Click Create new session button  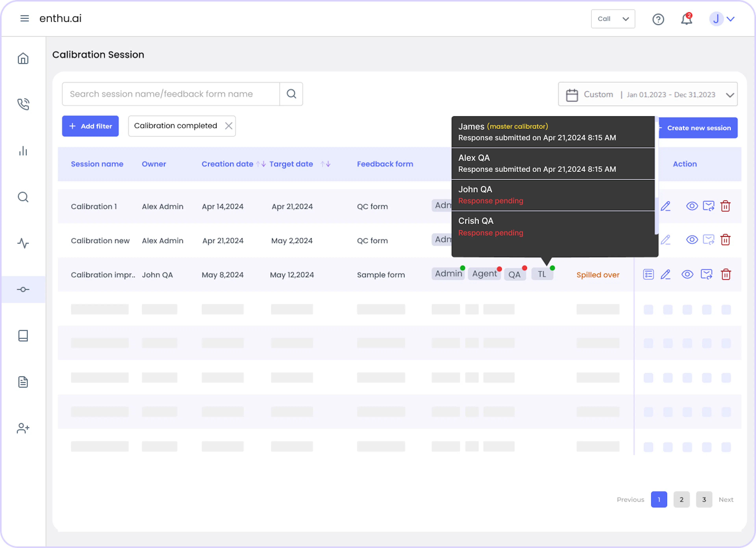click(698, 128)
